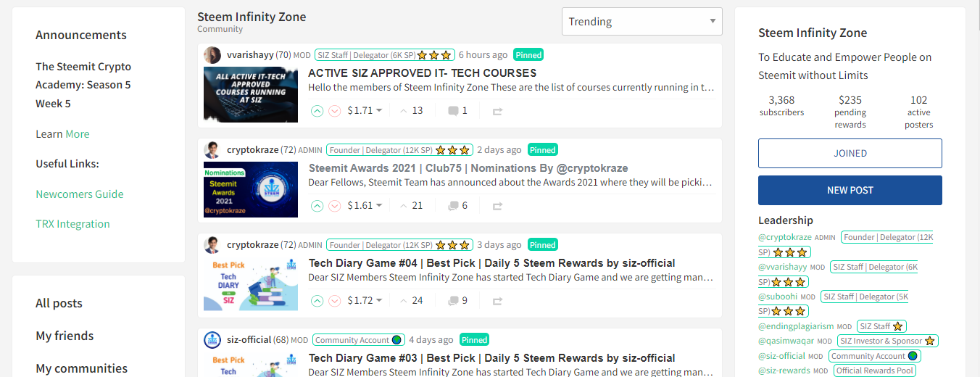Open My communities feed
This screenshot has height=377, width=980.
click(x=81, y=368)
